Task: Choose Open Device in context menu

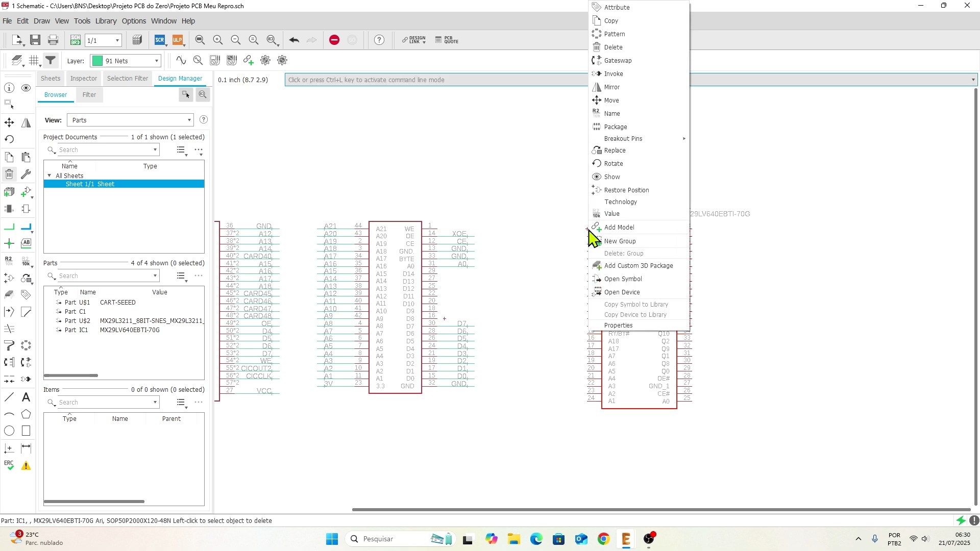Action: pos(639,292)
